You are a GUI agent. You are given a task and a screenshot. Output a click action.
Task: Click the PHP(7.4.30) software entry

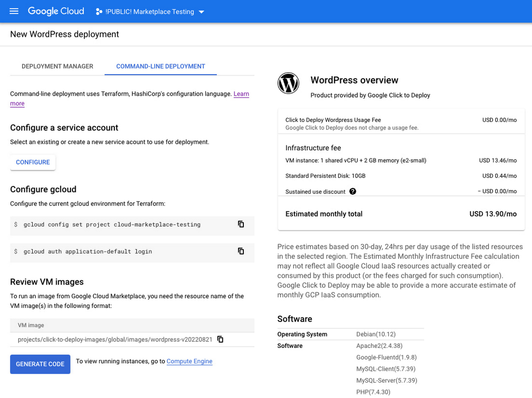pyautogui.click(x=373, y=392)
